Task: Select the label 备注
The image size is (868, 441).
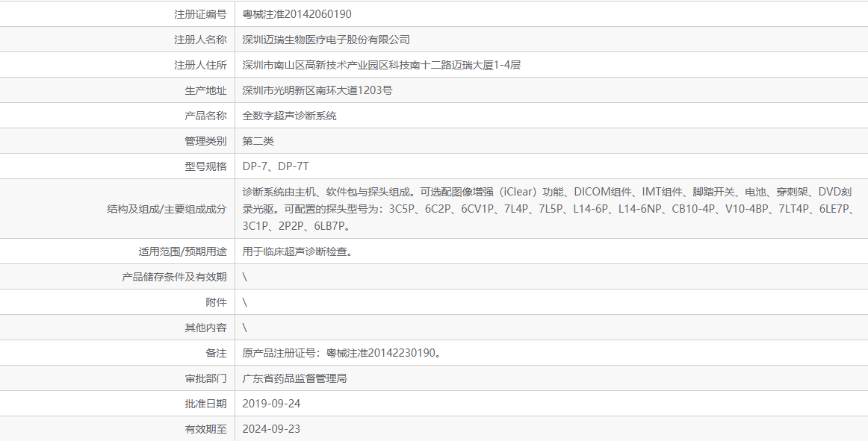Action: (x=216, y=354)
